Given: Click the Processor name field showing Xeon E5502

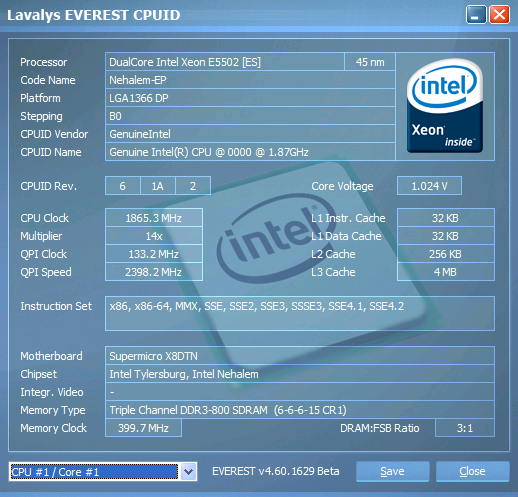Looking at the screenshot, I should click(225, 62).
